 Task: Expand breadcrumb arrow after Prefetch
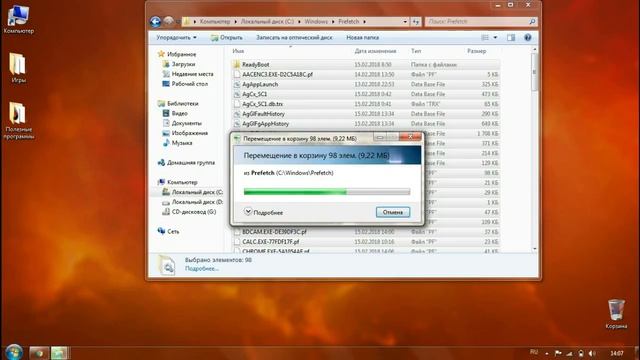[x=364, y=22]
